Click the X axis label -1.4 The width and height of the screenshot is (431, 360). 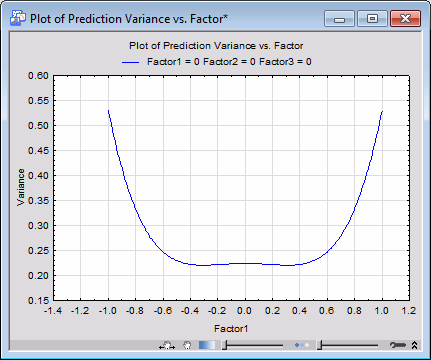tap(53, 311)
